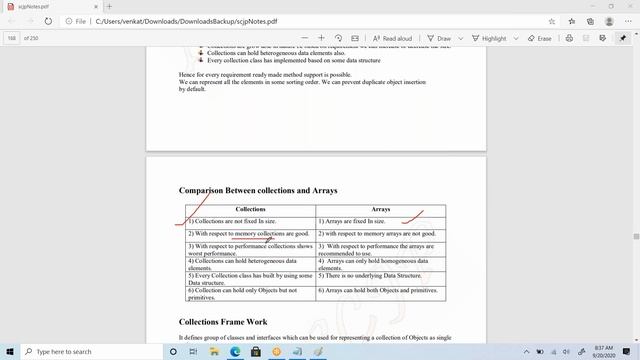This screenshot has width=640, height=360.
Task: Show hidden system tray icons
Action: pyautogui.click(x=527, y=351)
